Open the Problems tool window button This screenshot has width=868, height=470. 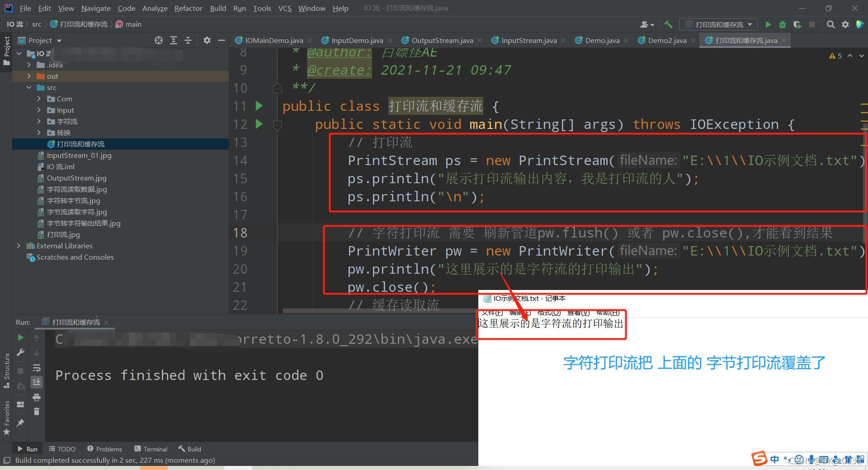[104, 449]
